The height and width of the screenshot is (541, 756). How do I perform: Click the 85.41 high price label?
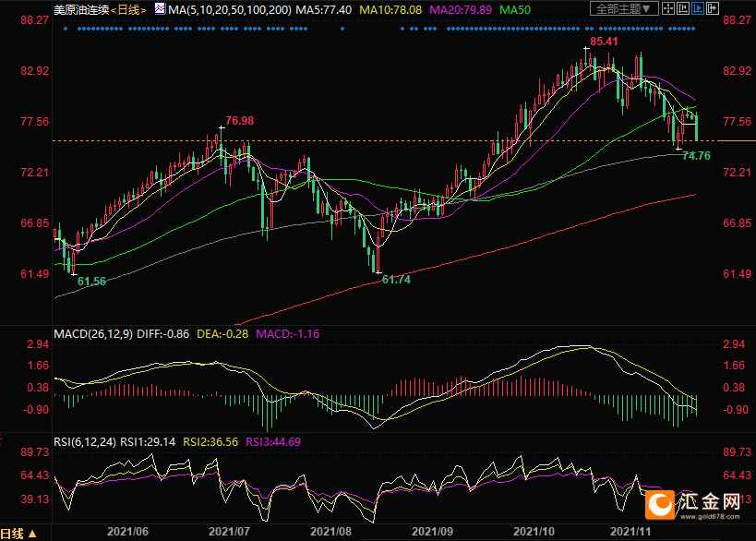[604, 42]
